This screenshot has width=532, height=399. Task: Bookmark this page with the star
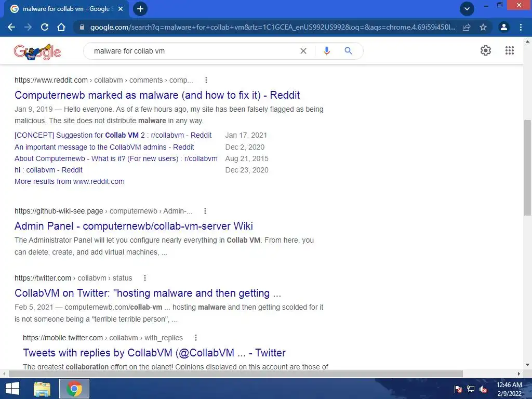point(483,27)
